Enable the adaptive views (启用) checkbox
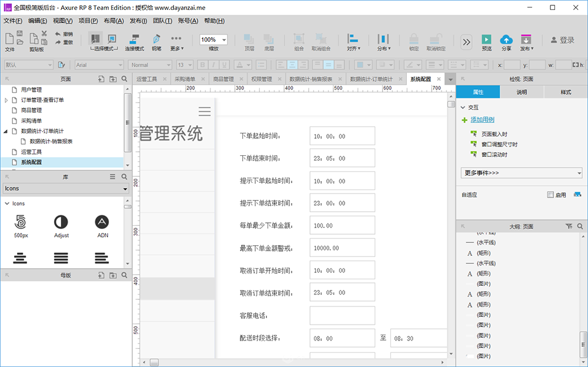588x367 pixels. pyautogui.click(x=550, y=195)
